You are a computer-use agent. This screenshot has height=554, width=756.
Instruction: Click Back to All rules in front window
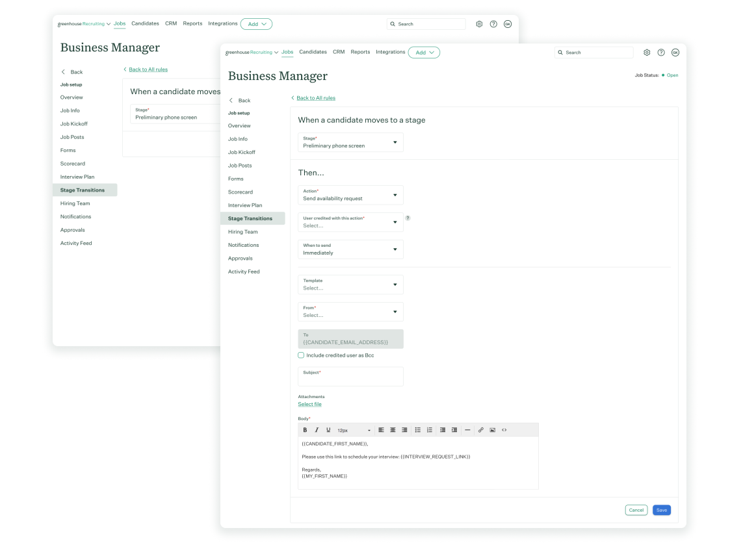tap(316, 98)
